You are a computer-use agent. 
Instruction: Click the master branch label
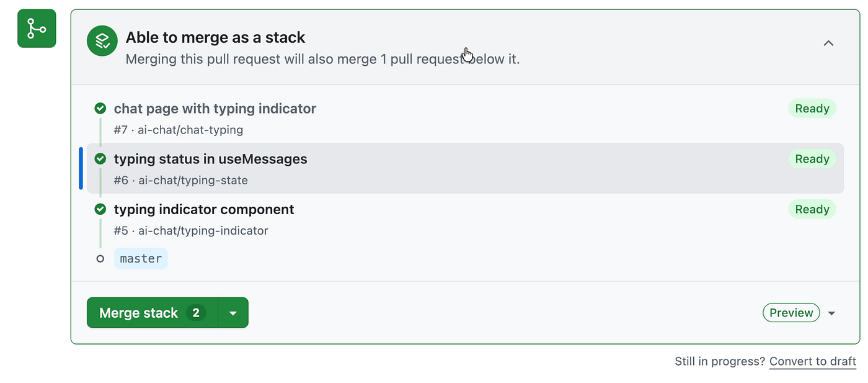pyautogui.click(x=141, y=259)
